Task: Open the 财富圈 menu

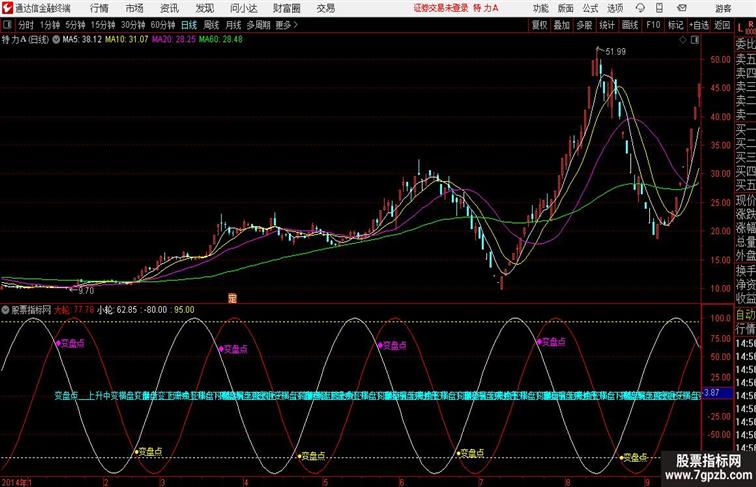Action: click(286, 8)
